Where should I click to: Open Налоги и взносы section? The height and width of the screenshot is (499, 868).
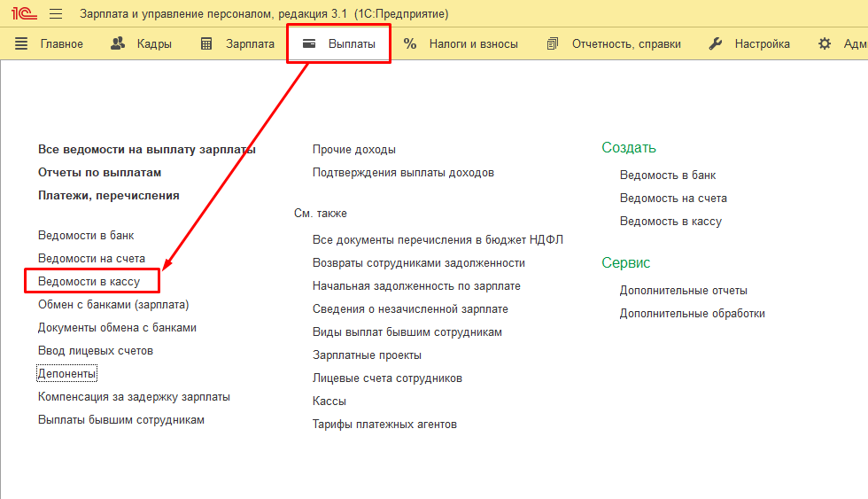click(461, 43)
